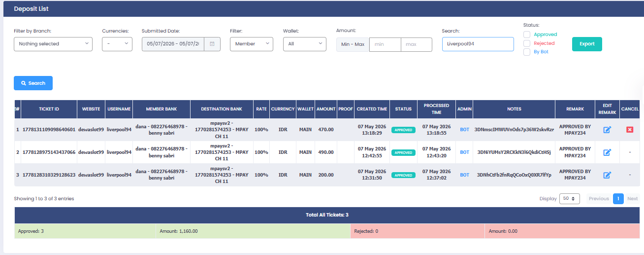Click the Approved: 3 summary cell
Screen dimensions: 644x255
pos(85,231)
